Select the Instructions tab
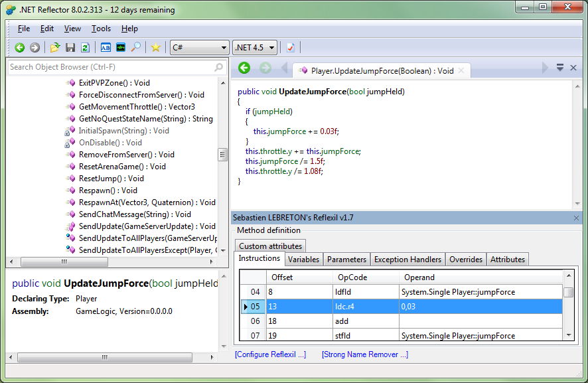 [x=259, y=258]
